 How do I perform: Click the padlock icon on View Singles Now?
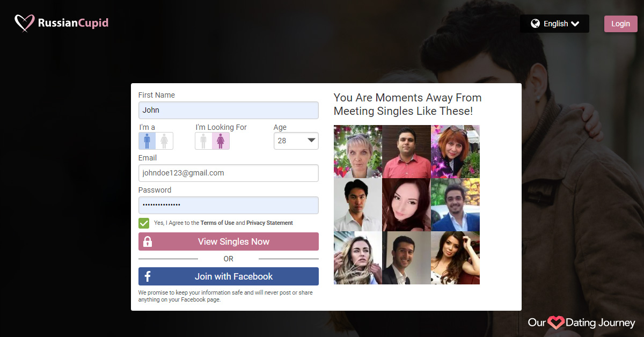(x=148, y=241)
